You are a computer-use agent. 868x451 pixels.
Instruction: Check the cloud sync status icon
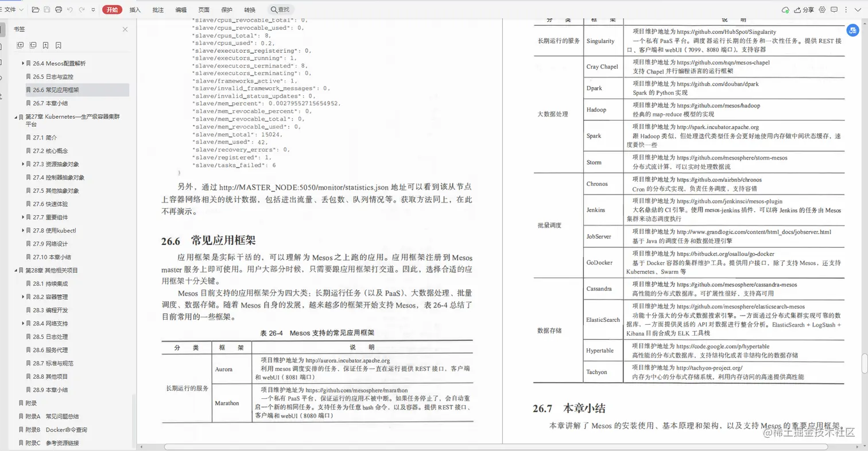[786, 9]
